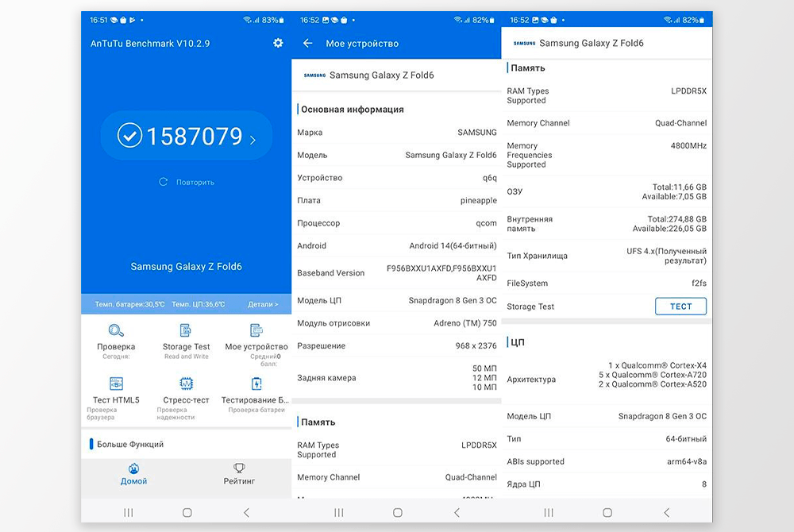This screenshot has width=794, height=532.
Task: Select the pineapple board value
Action: tap(479, 200)
